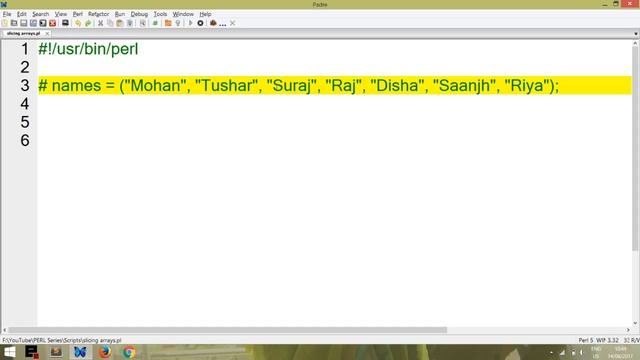Open the Window menu
The image size is (640, 360).
pos(183,14)
